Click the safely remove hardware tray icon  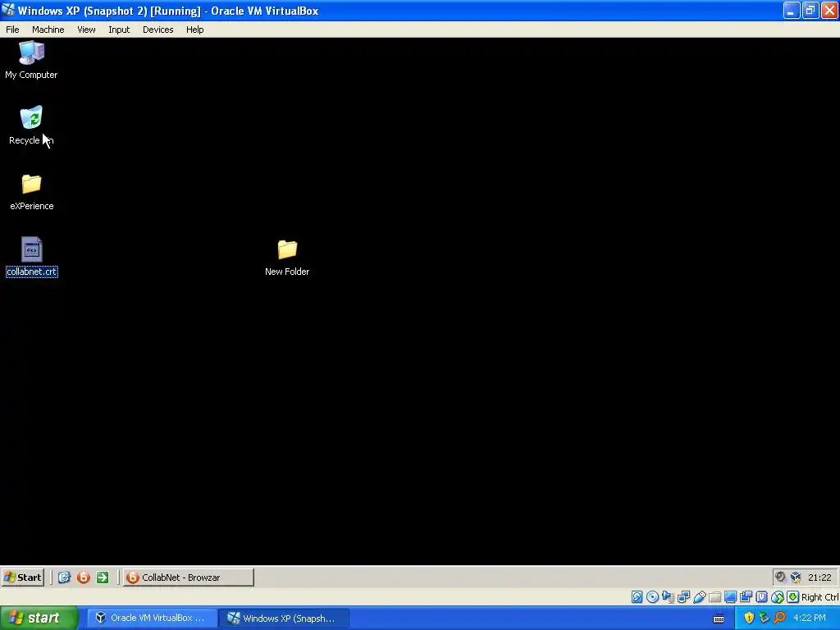(764, 619)
